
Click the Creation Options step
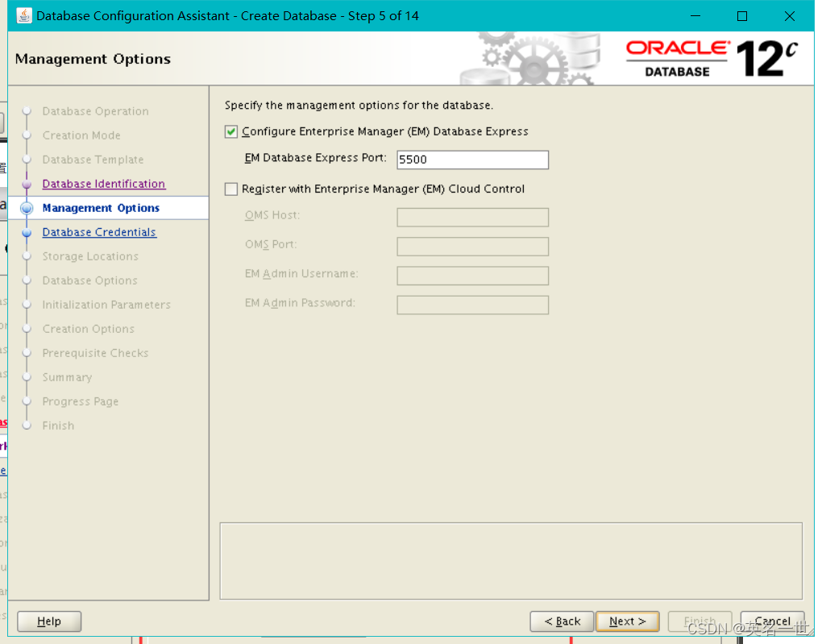[88, 329]
